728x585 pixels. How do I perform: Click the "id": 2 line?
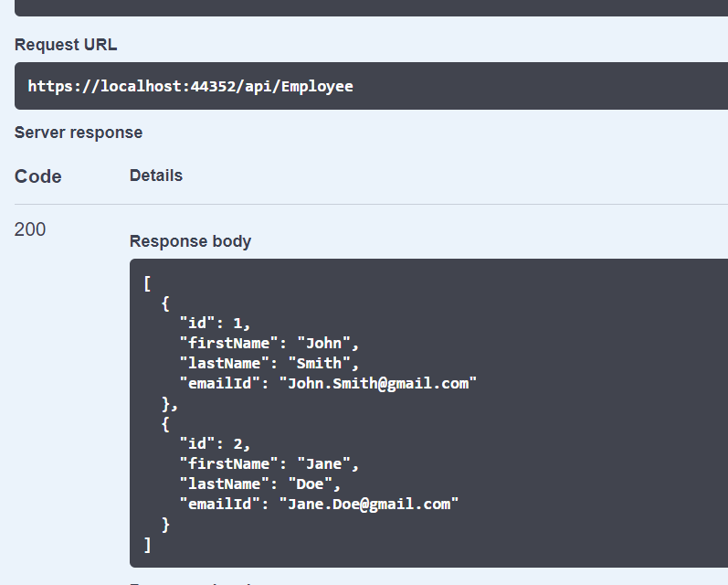click(x=215, y=444)
